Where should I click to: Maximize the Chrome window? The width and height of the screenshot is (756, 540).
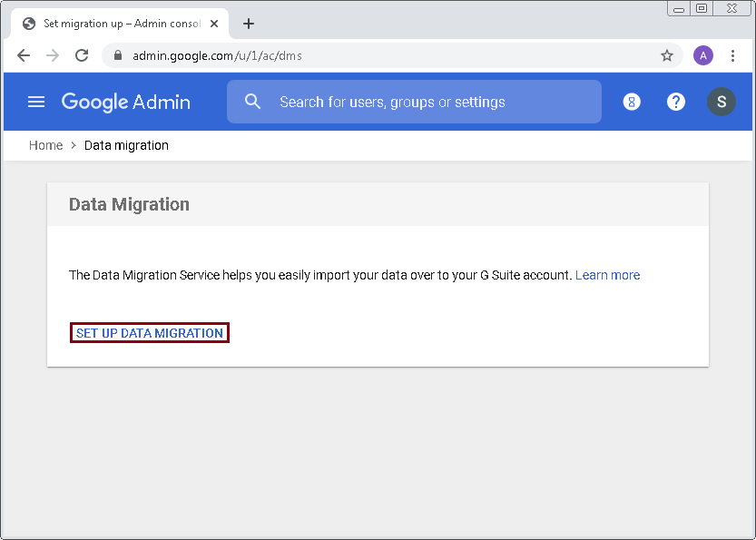pyautogui.click(x=702, y=9)
